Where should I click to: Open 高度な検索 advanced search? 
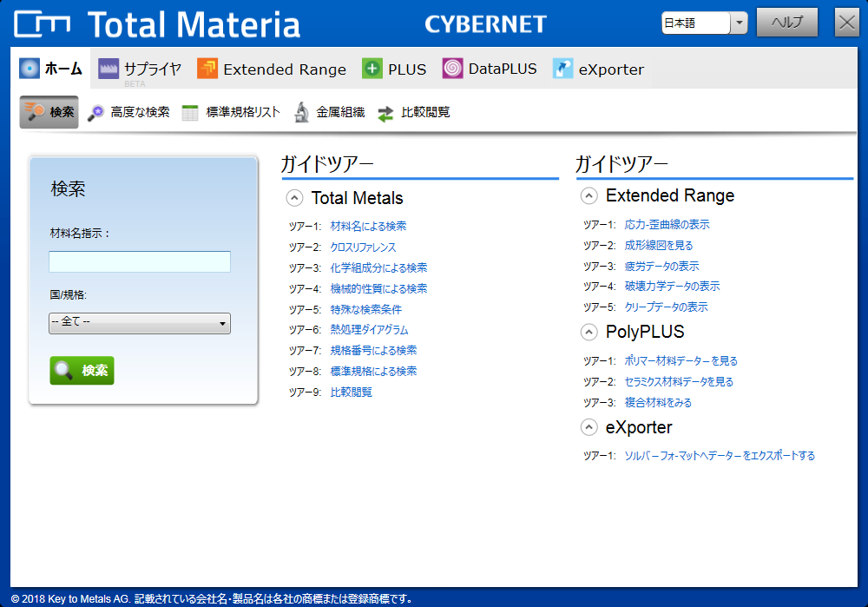[128, 112]
